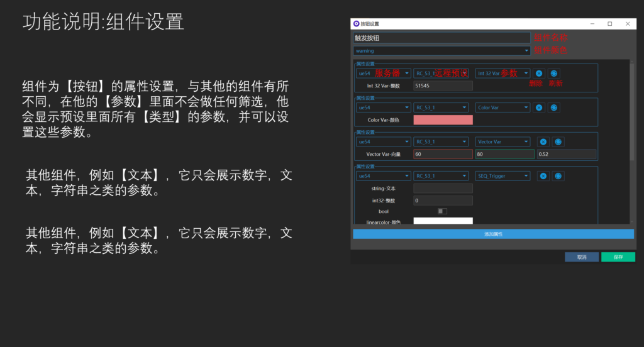Click the 取消 cancel button

pos(582,257)
